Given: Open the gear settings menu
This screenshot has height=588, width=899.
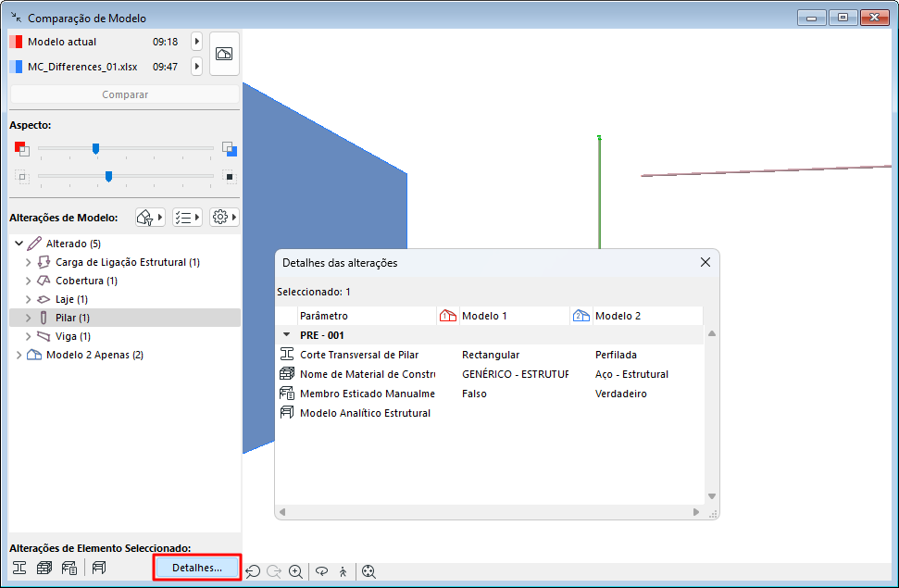Looking at the screenshot, I should 224,218.
